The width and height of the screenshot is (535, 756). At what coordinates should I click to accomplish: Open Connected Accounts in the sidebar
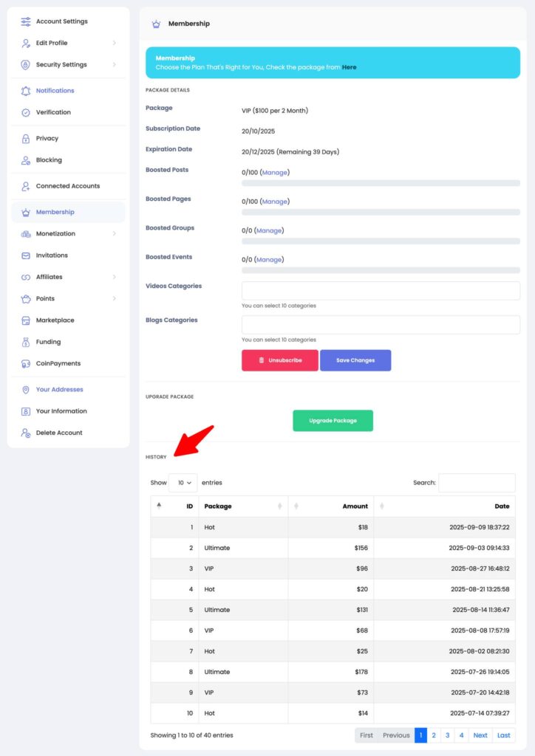click(67, 186)
